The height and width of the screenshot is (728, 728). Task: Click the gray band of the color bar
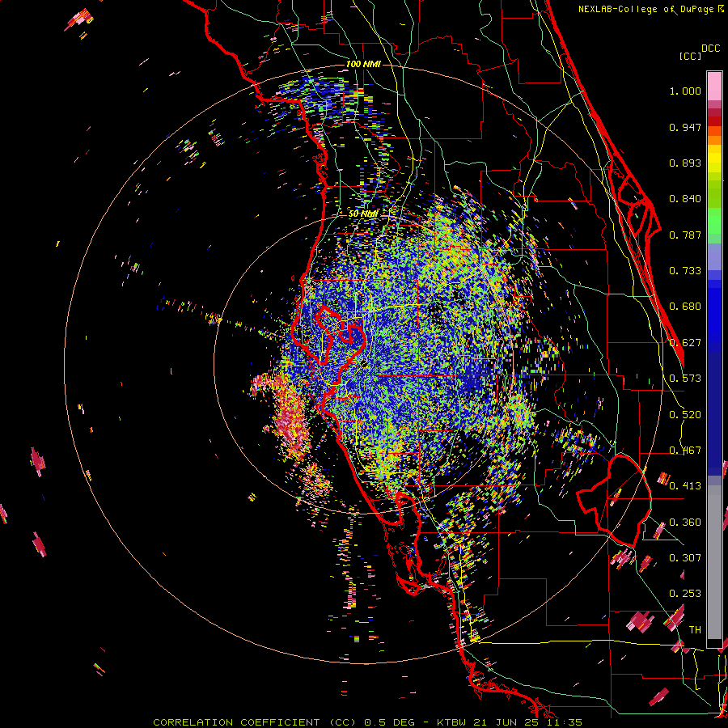[x=714, y=562]
